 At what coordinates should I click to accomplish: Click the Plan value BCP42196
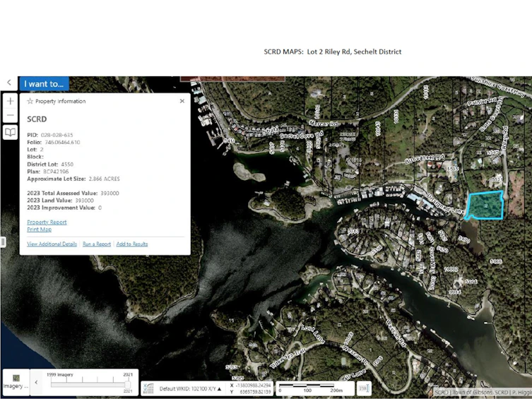pyautogui.click(x=56, y=172)
